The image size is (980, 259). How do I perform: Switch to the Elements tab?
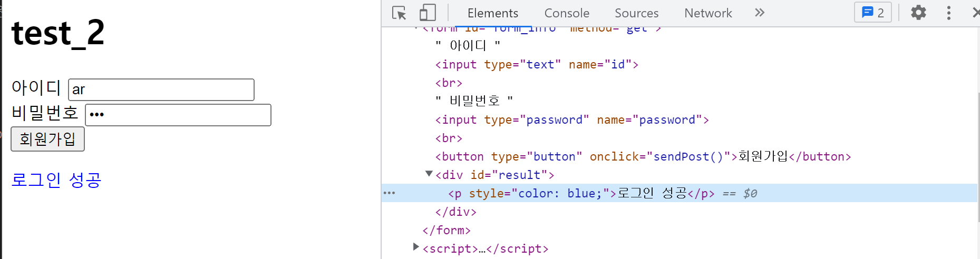(x=492, y=13)
